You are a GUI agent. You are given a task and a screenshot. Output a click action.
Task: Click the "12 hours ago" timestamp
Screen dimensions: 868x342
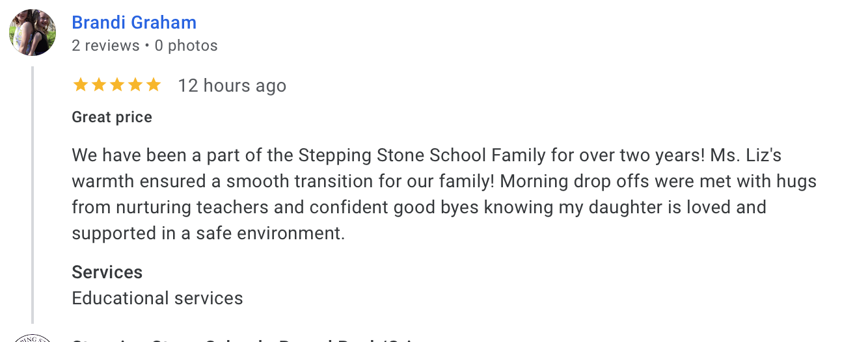click(232, 86)
